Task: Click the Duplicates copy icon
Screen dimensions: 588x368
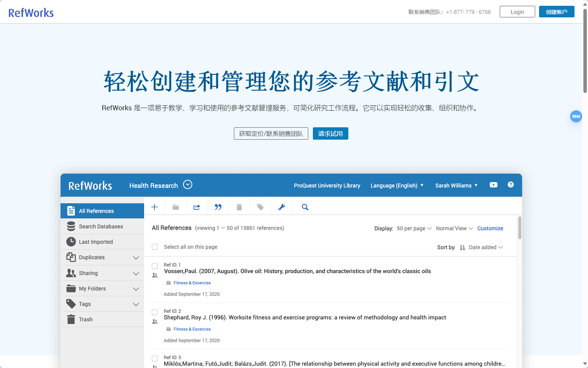Action: (71, 257)
